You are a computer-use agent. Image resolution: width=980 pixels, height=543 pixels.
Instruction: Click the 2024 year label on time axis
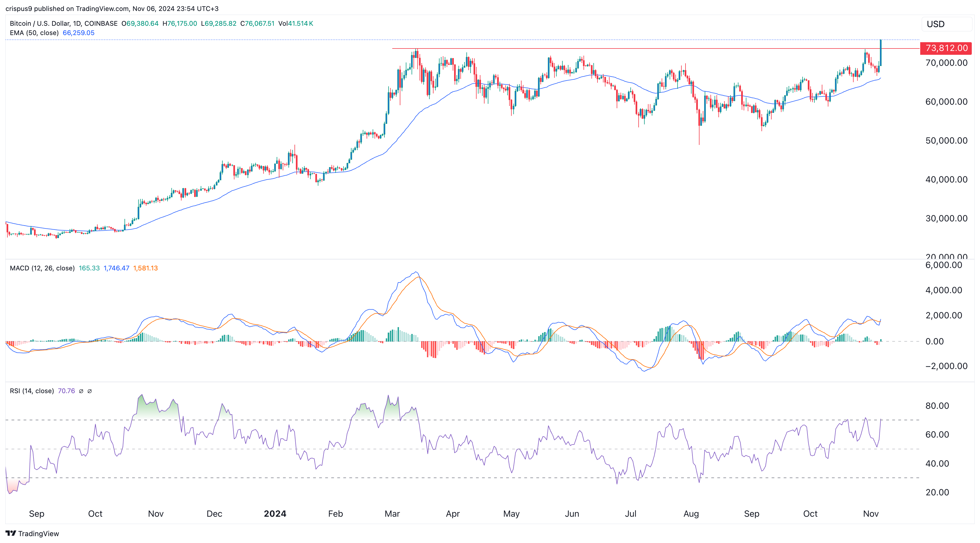tap(275, 514)
